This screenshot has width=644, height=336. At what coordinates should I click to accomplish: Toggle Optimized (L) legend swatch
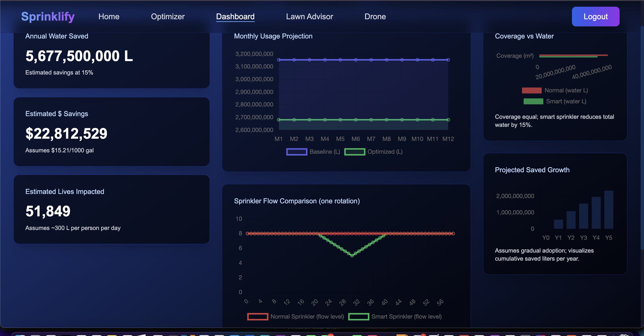click(x=354, y=152)
